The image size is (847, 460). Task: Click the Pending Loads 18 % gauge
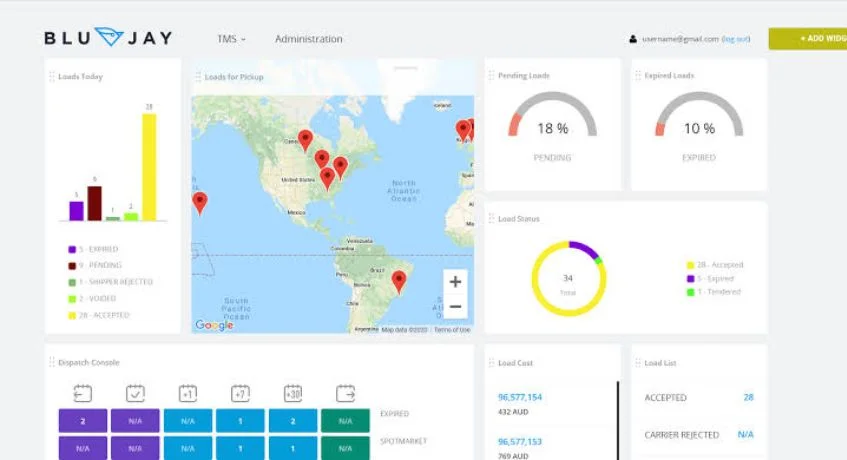[x=553, y=114]
